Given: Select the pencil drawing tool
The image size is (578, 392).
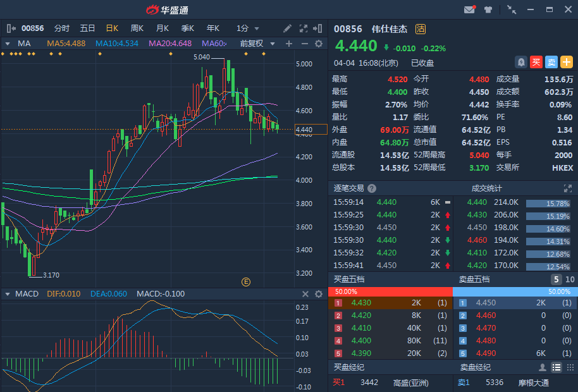Looking at the screenshot, I should [287, 28].
